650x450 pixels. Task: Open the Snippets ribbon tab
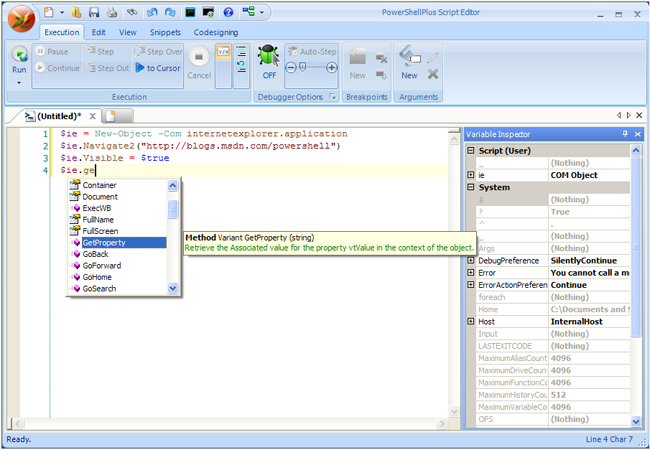coord(165,32)
